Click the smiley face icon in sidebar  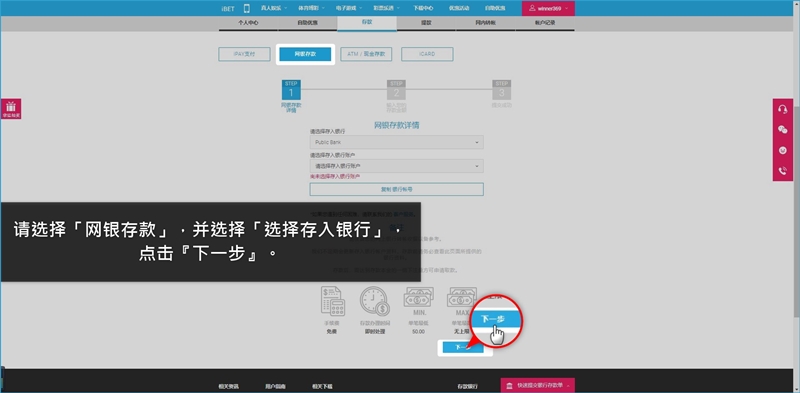[x=782, y=151]
